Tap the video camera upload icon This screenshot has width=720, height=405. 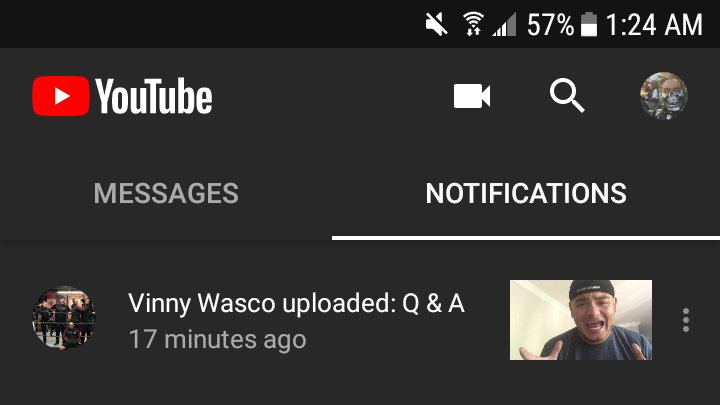click(x=472, y=96)
